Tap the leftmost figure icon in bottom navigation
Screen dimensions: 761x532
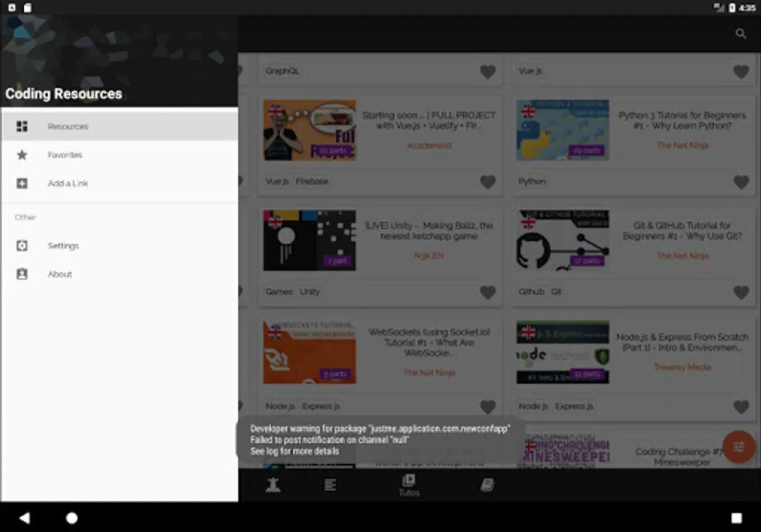point(273,485)
